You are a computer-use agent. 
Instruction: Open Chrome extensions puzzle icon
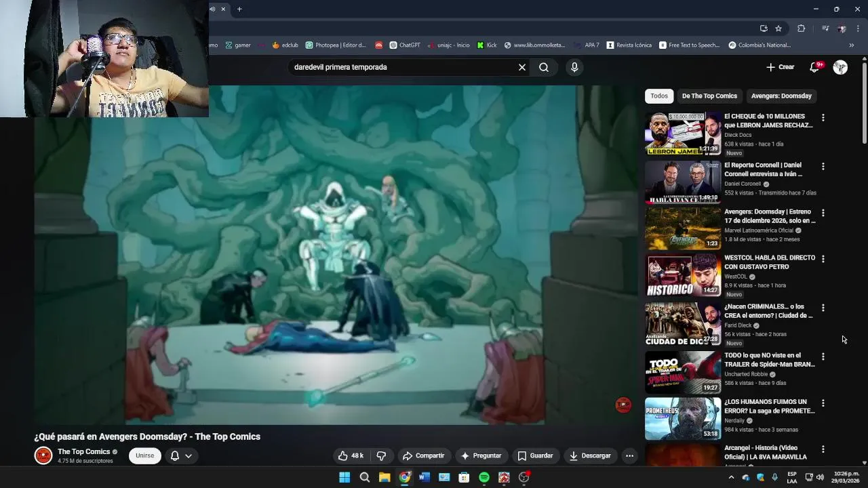(x=801, y=28)
